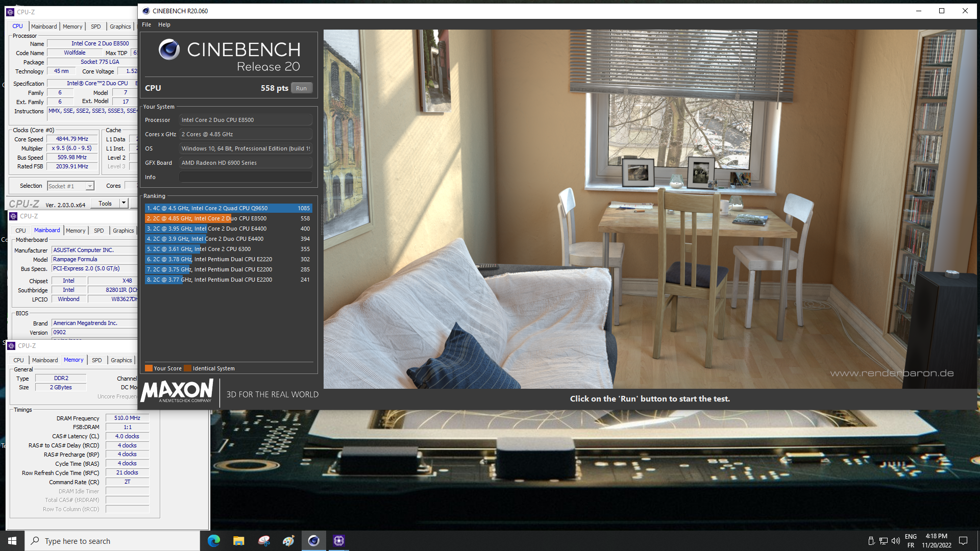This screenshot has height=551, width=980.
Task: Select ranking entry Core 2 Duo E8500
Action: (228, 218)
